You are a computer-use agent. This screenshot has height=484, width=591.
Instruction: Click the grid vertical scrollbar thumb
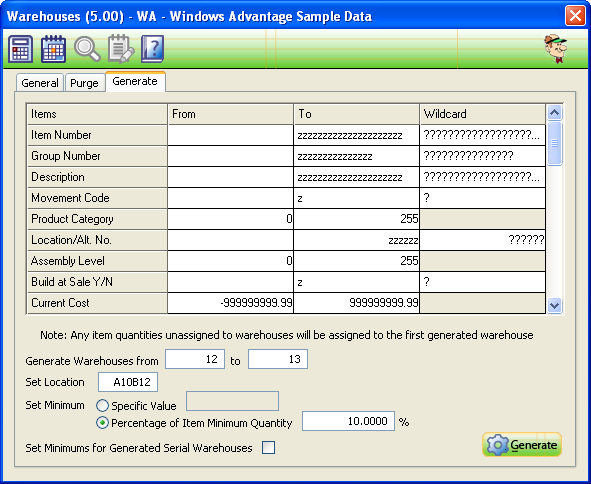(554, 143)
